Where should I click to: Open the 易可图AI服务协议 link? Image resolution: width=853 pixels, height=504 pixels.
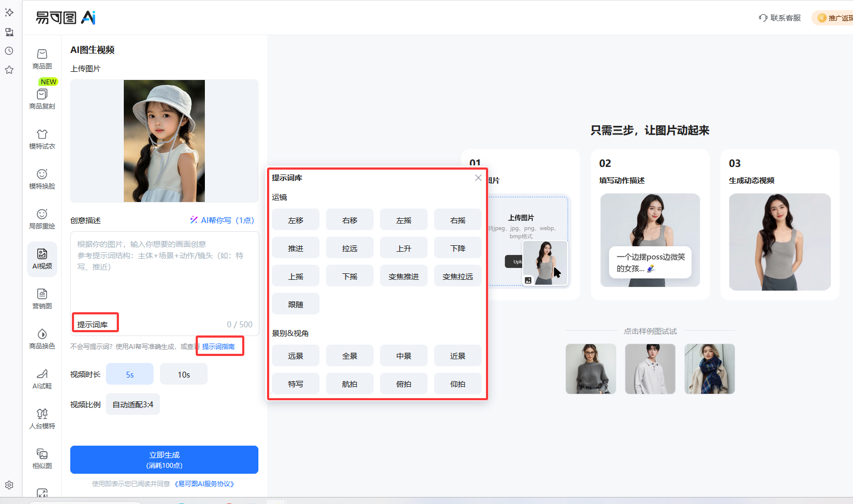[x=205, y=484]
